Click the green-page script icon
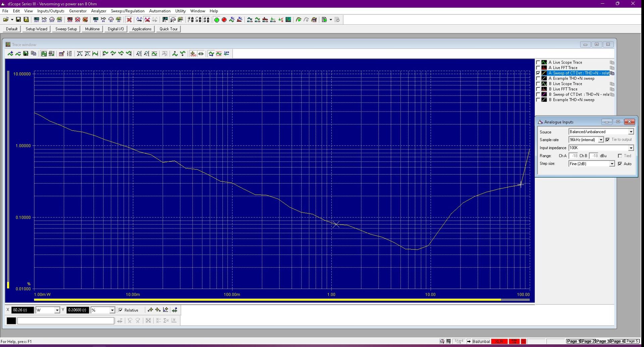Screen dimensions: 644x347 [324, 20]
